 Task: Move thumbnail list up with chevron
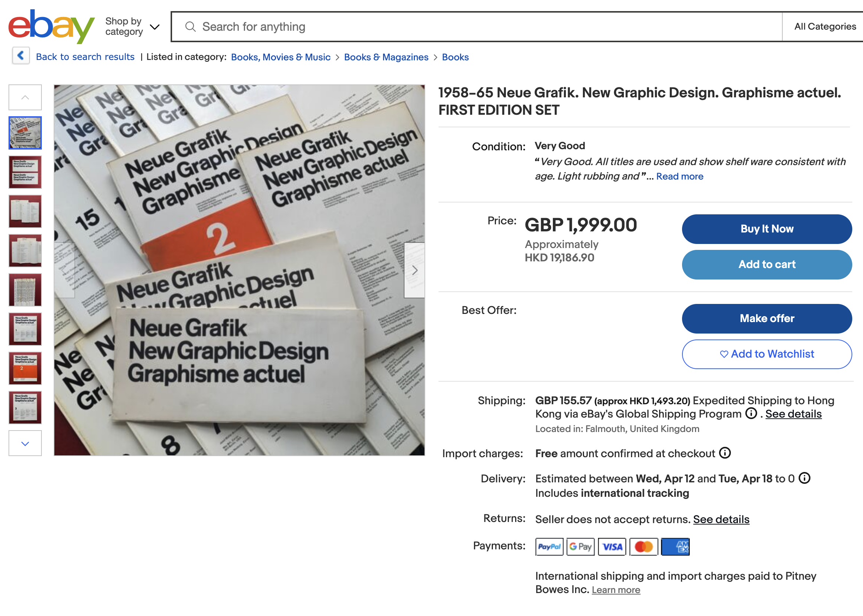25,97
